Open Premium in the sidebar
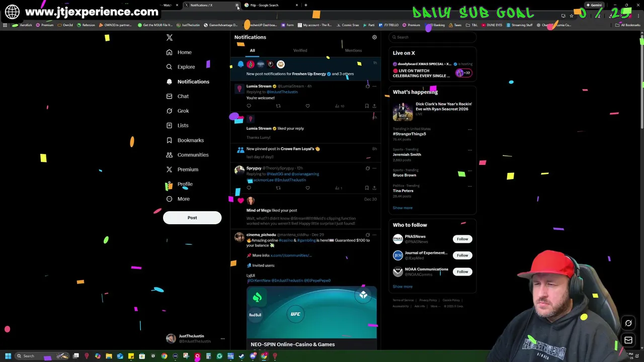 point(182,169)
